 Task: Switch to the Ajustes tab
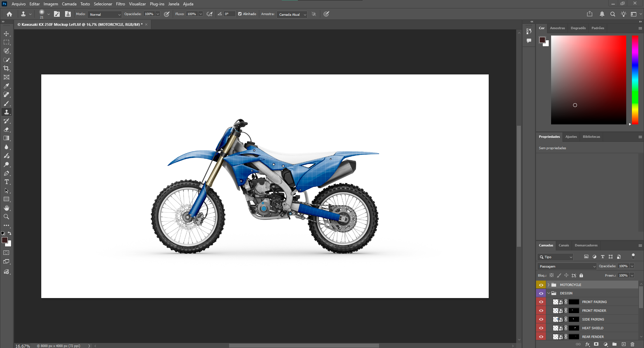pos(571,137)
